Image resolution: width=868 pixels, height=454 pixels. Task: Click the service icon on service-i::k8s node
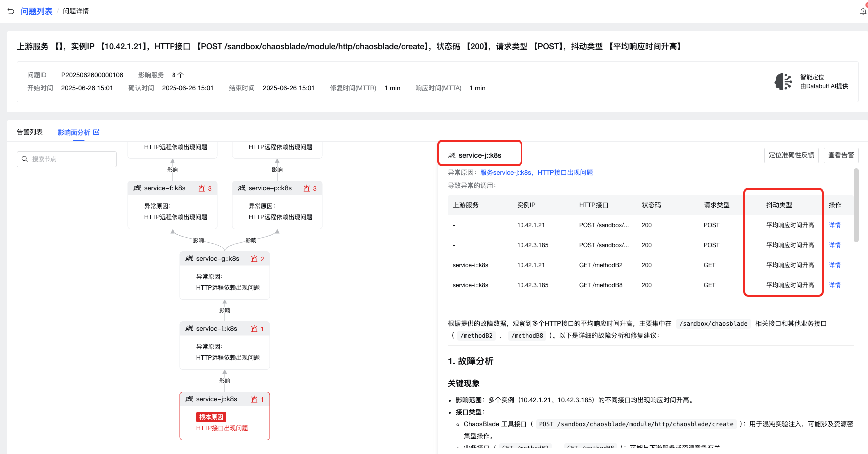tap(189, 329)
